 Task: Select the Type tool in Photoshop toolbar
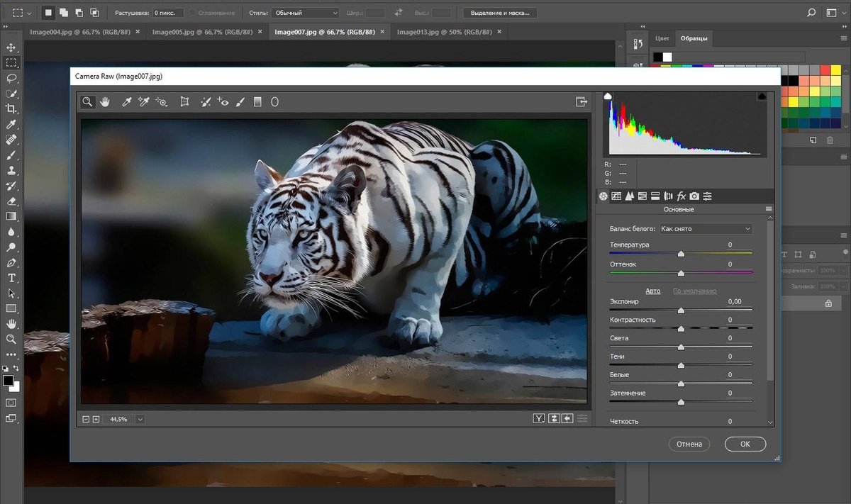[11, 277]
